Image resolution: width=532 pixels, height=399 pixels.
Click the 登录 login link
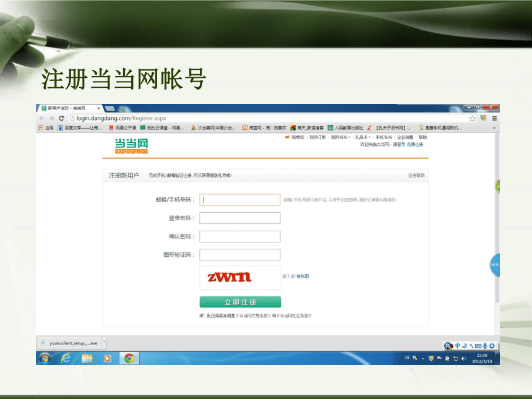[x=401, y=145]
